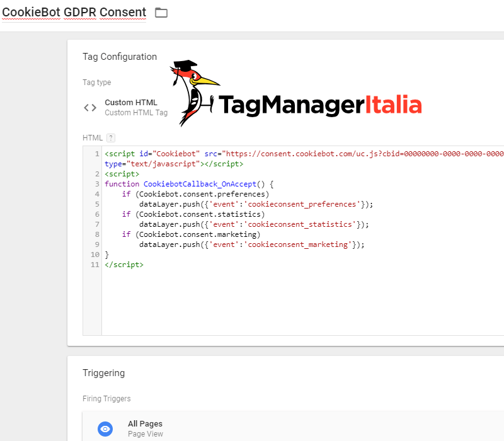Screen dimensions: 504x441
Task: Click the All Pages trigger eye icon
Action: (105, 429)
